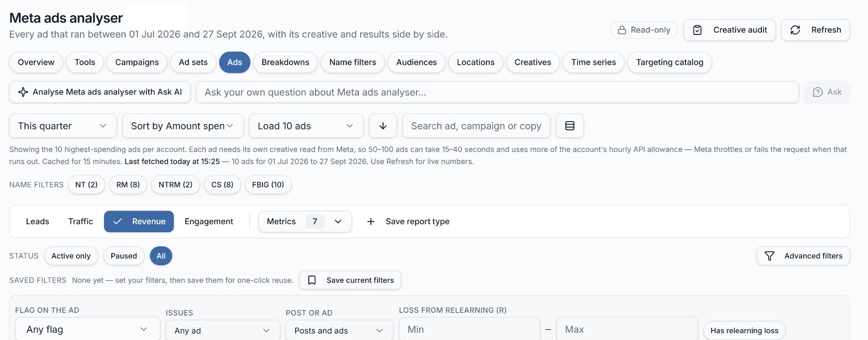This screenshot has height=340, width=868.
Task: Open the Any flag dropdown
Action: (x=88, y=329)
